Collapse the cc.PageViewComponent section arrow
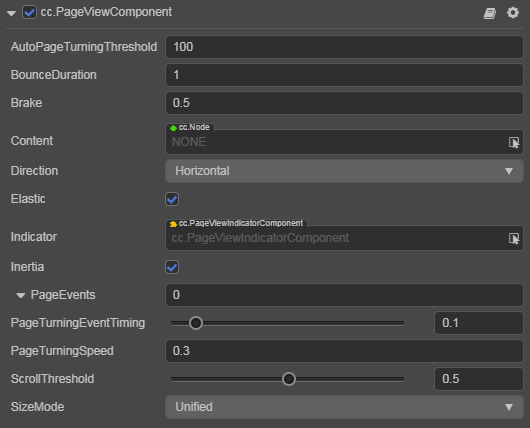Image resolution: width=530 pixels, height=428 pixels. tap(11, 14)
